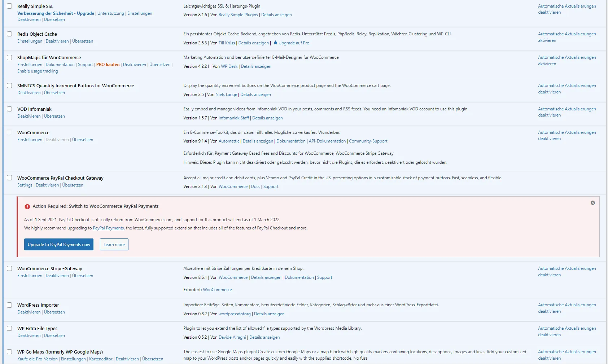Open the Learn more button in the notice
The image size is (608, 364).
(114, 245)
